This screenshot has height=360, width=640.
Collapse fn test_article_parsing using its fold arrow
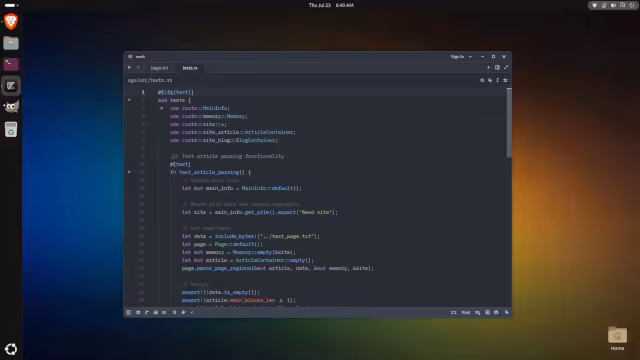click(129, 172)
